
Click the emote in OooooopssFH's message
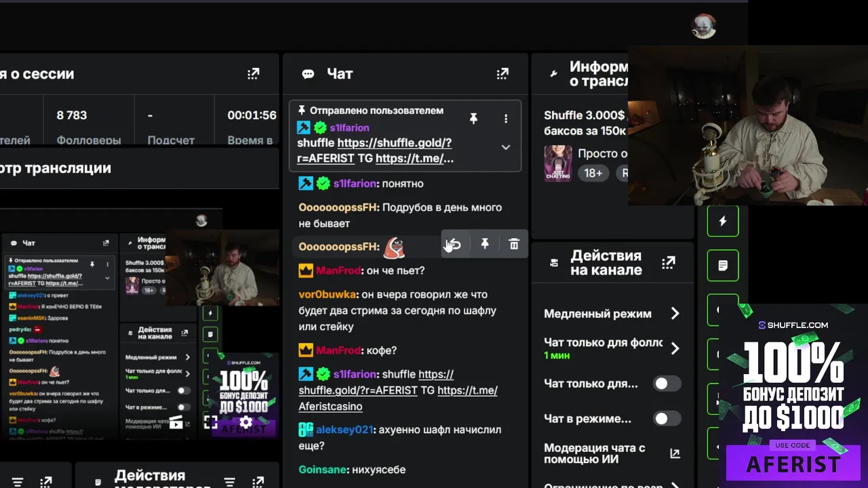pyautogui.click(x=394, y=247)
